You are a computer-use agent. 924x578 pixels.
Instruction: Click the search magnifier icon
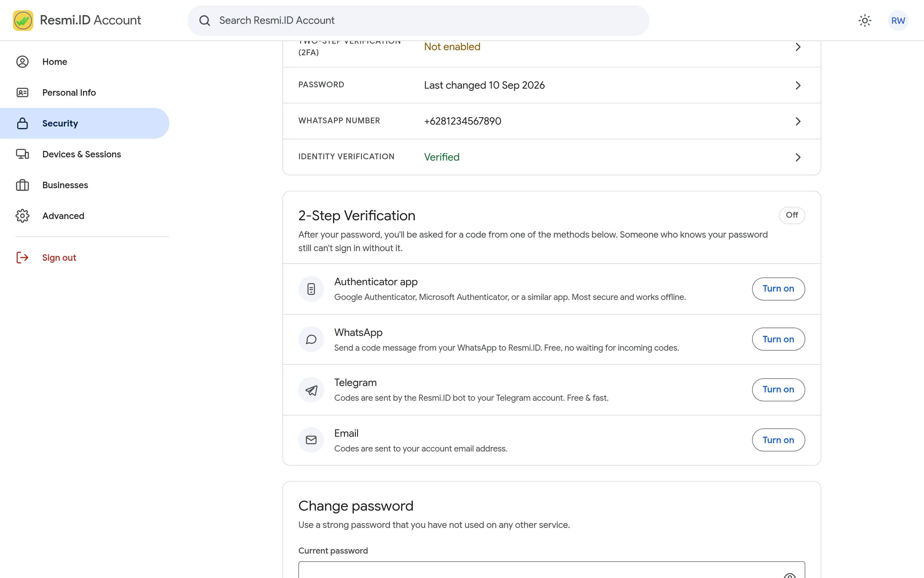coord(205,20)
